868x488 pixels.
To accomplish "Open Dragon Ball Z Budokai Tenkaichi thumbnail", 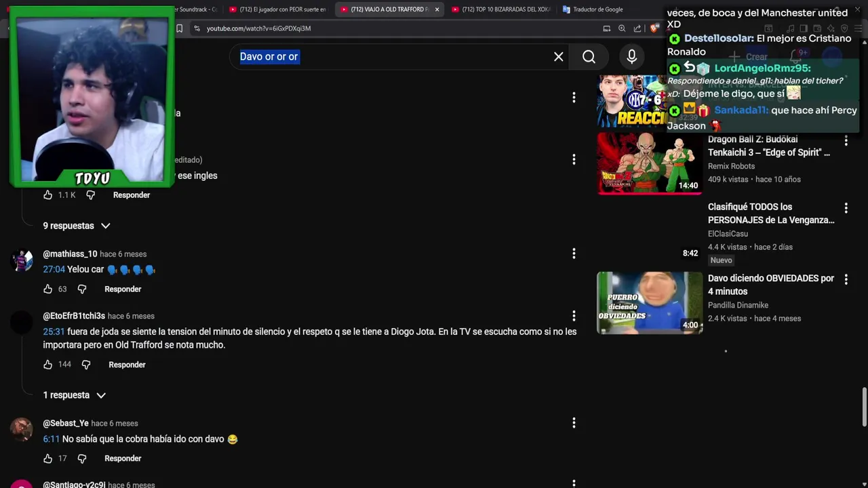I will 650,163.
